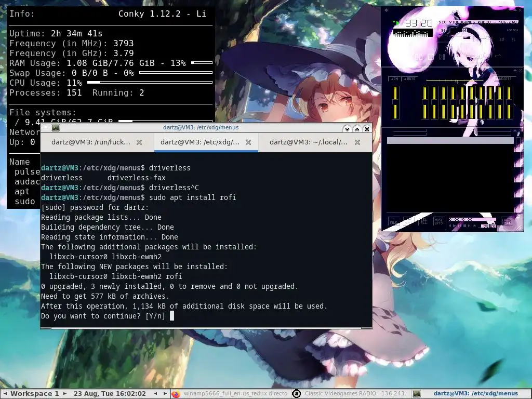Click the playlist mini eject button
Screen dimensions: 532x399
click(x=474, y=225)
